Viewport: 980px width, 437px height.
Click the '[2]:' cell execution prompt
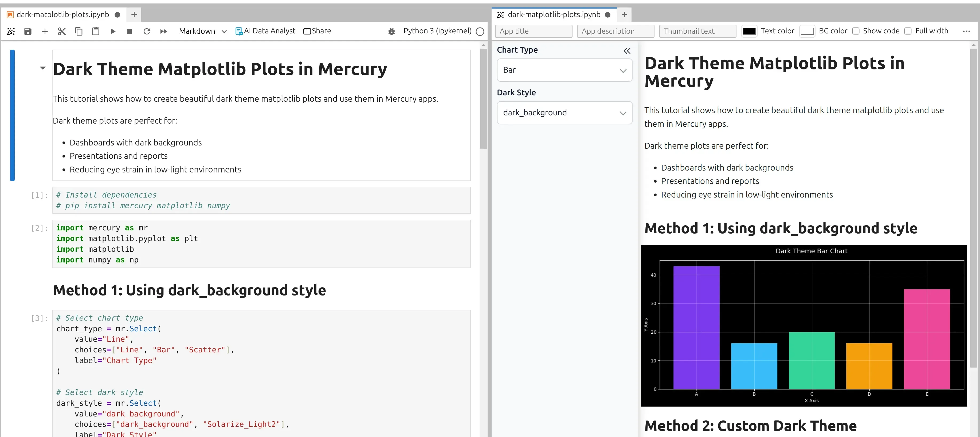point(40,228)
